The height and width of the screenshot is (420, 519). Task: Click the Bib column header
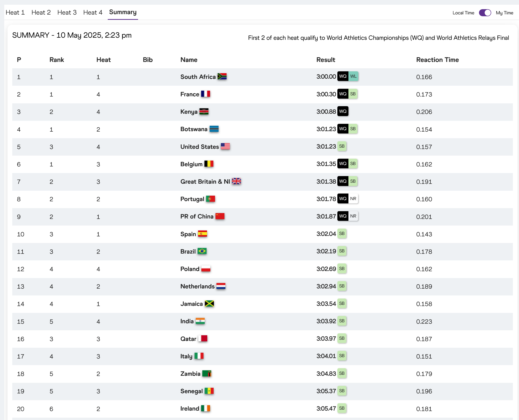tap(148, 60)
